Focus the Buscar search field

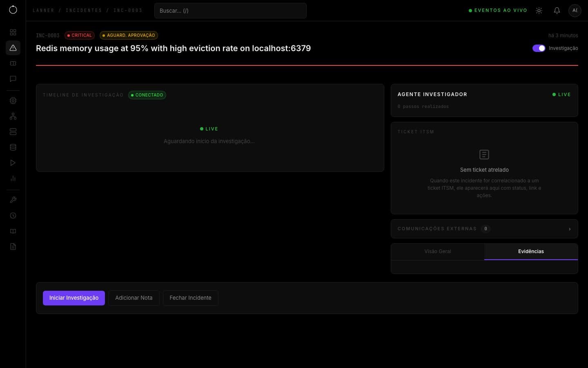tap(230, 11)
